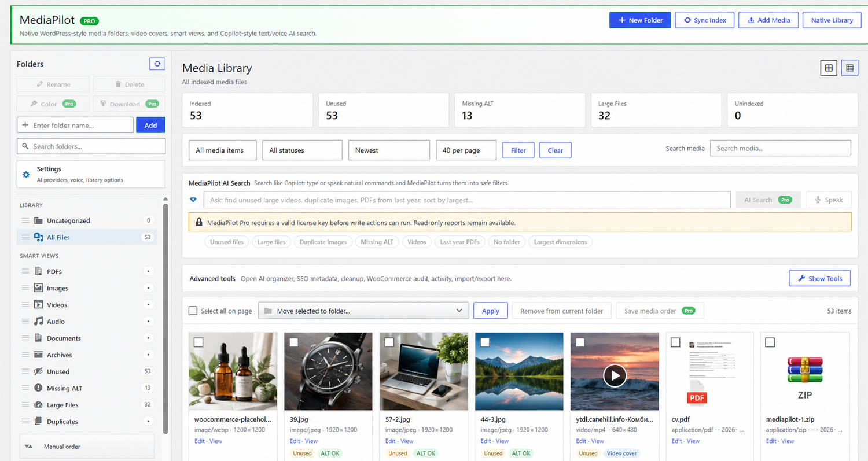
Task: Click the Archives smart view icon
Action: click(38, 355)
